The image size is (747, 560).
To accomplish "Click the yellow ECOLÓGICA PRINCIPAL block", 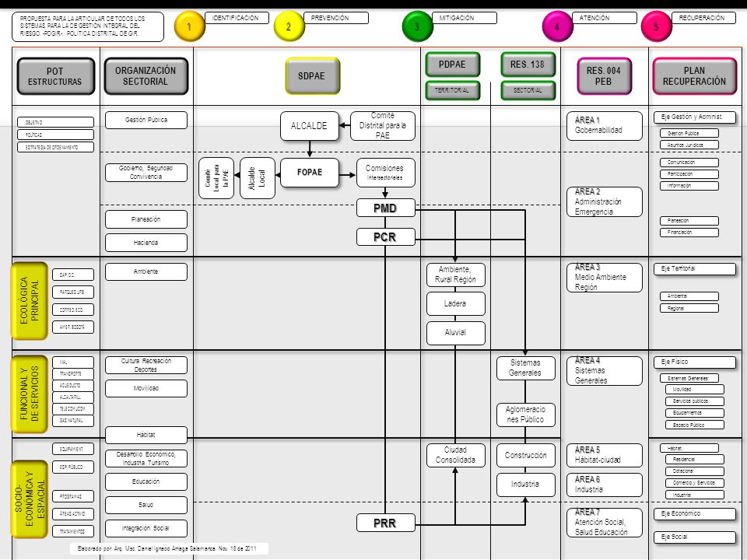I will pyautogui.click(x=30, y=300).
